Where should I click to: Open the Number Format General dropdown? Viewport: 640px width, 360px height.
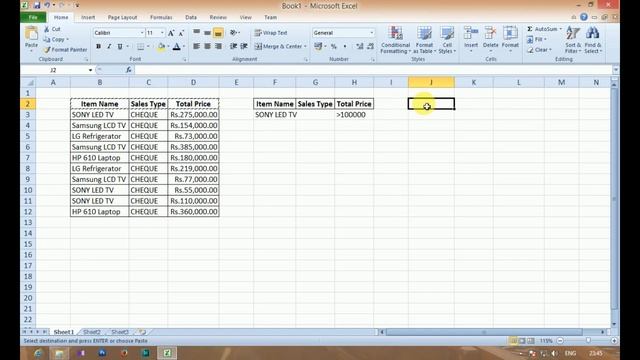tap(371, 33)
